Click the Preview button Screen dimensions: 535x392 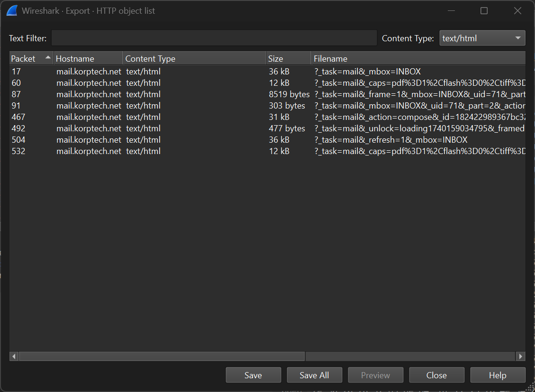click(x=375, y=375)
